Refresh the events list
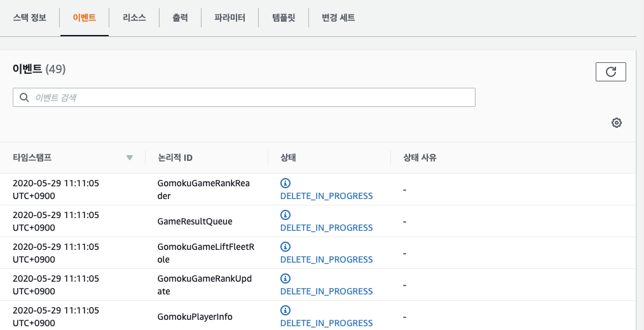The height and width of the screenshot is (330, 644). coord(611,72)
